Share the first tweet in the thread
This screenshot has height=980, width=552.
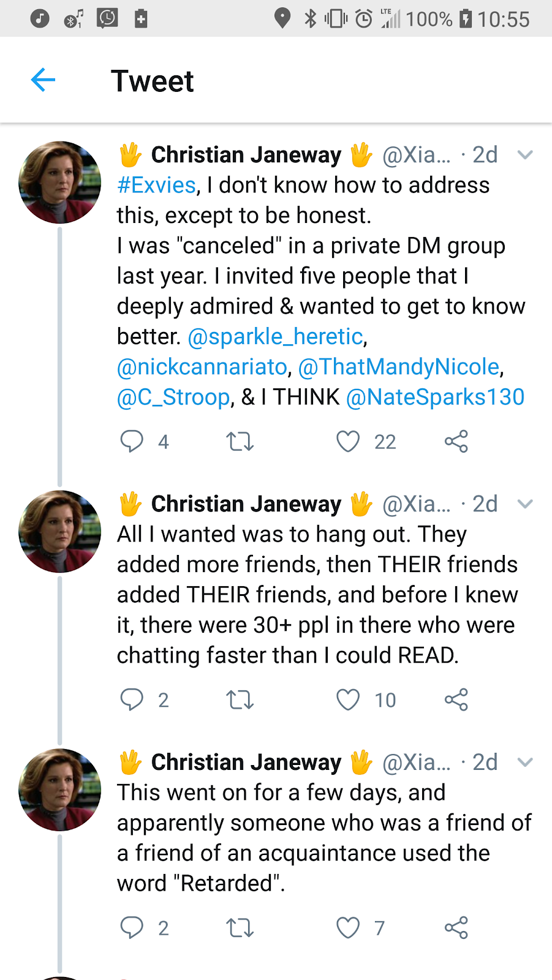click(x=456, y=441)
